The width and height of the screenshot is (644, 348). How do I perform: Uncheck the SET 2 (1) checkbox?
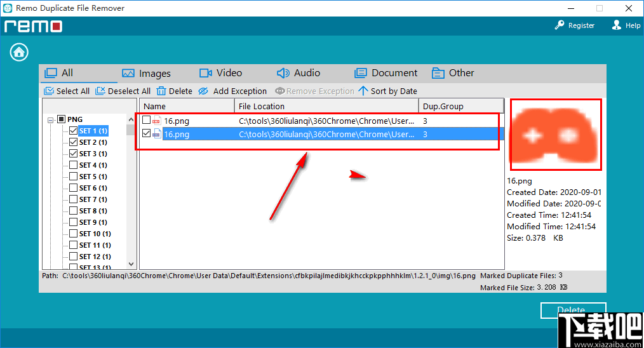(74, 142)
